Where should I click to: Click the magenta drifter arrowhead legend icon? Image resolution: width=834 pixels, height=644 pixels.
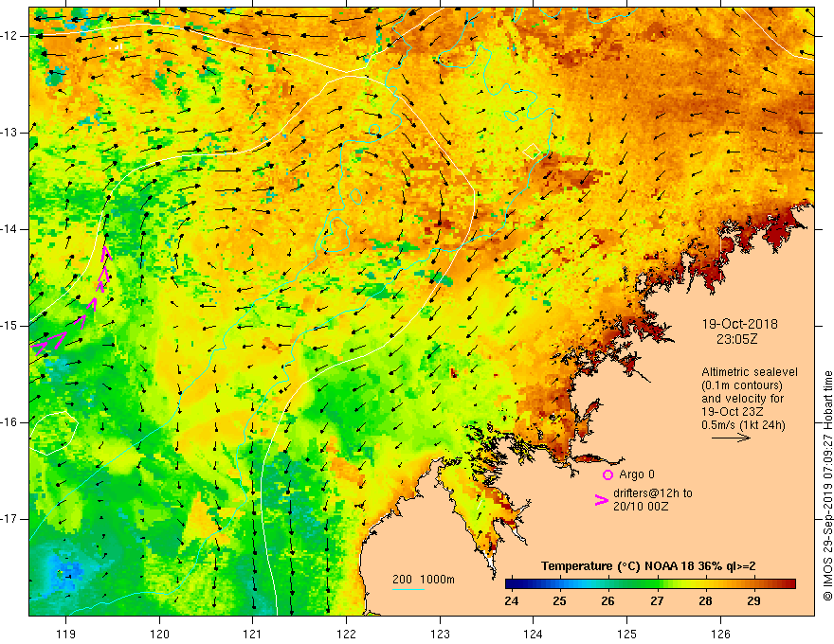[x=601, y=500]
